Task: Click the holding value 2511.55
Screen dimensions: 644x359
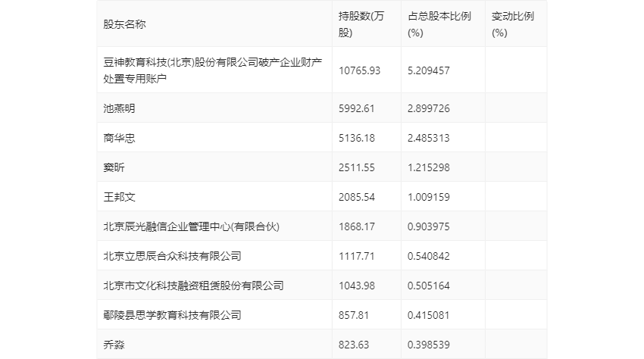Action: (357, 167)
